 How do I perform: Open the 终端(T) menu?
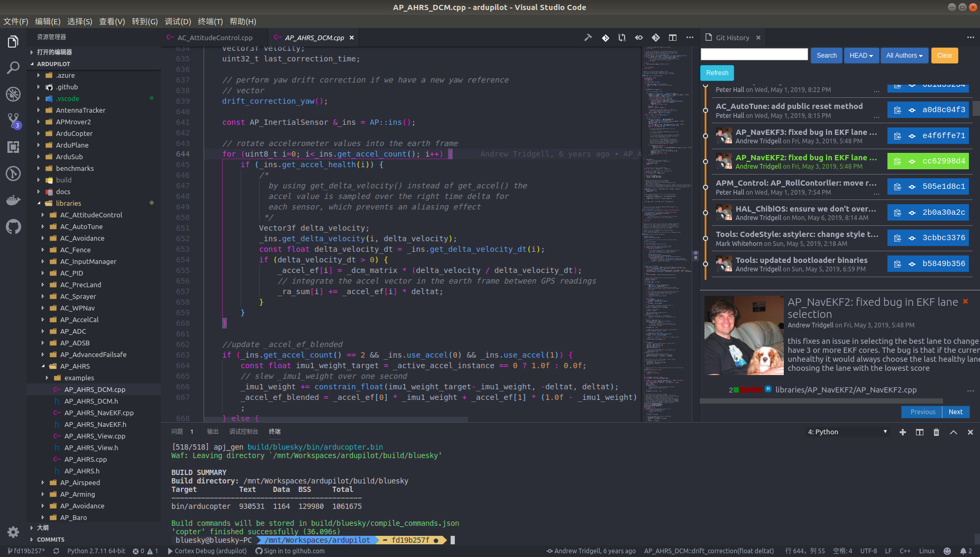(x=210, y=21)
